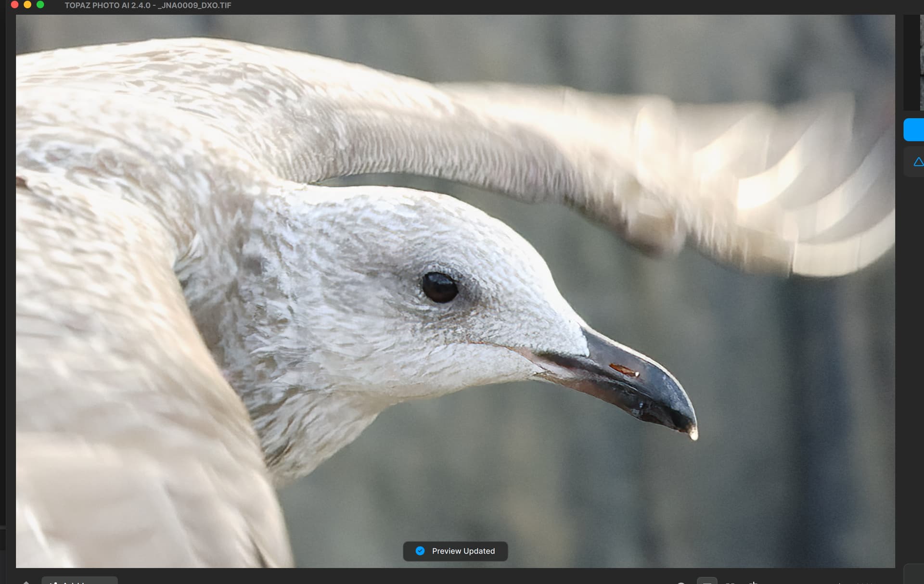Image resolution: width=924 pixels, height=584 pixels.
Task: Click the home icon in bottom bar
Action: click(x=26, y=582)
